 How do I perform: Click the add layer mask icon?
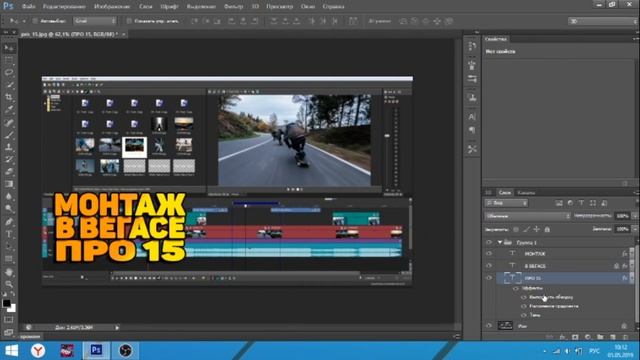[575, 337]
